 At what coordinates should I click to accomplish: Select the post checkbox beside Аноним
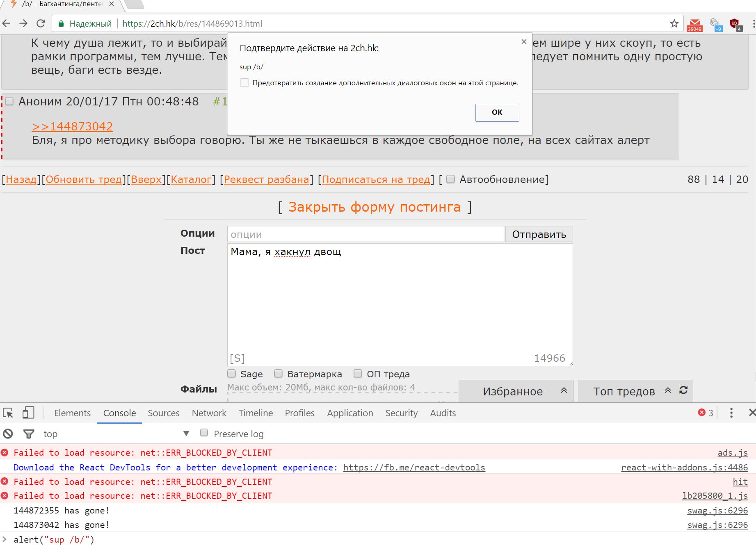[9, 101]
